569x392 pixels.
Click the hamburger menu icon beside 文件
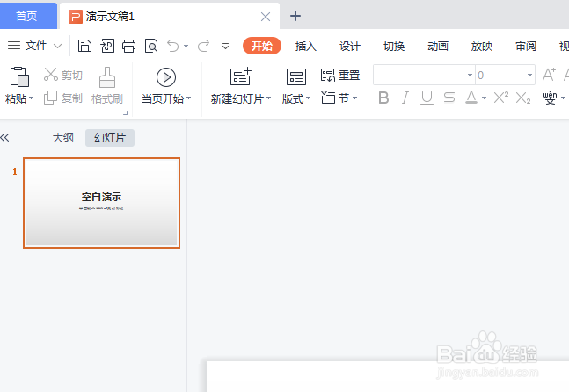point(14,46)
